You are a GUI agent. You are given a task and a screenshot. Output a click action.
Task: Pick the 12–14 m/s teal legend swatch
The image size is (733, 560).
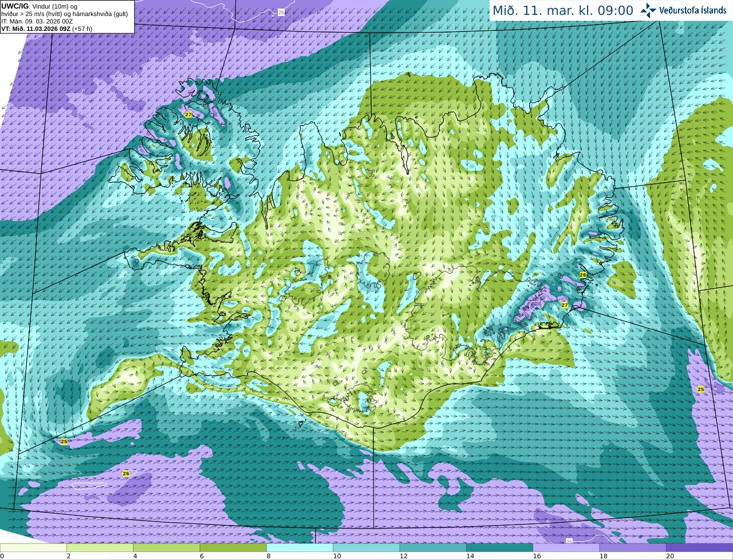pos(433,548)
